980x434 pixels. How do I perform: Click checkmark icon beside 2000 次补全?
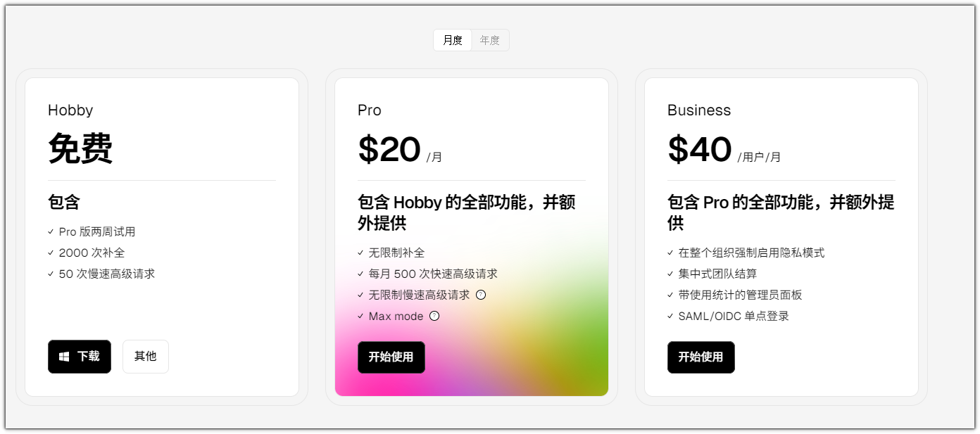[51, 253]
